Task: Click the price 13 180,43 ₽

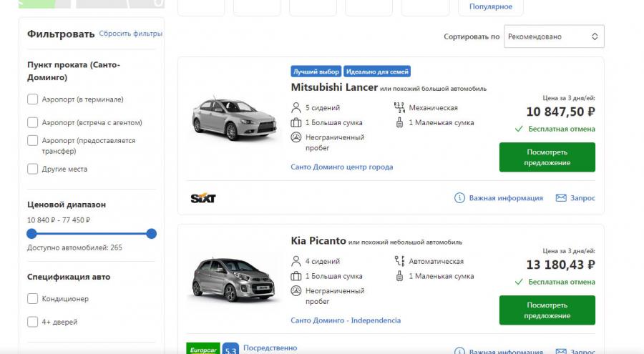Action: pos(560,265)
